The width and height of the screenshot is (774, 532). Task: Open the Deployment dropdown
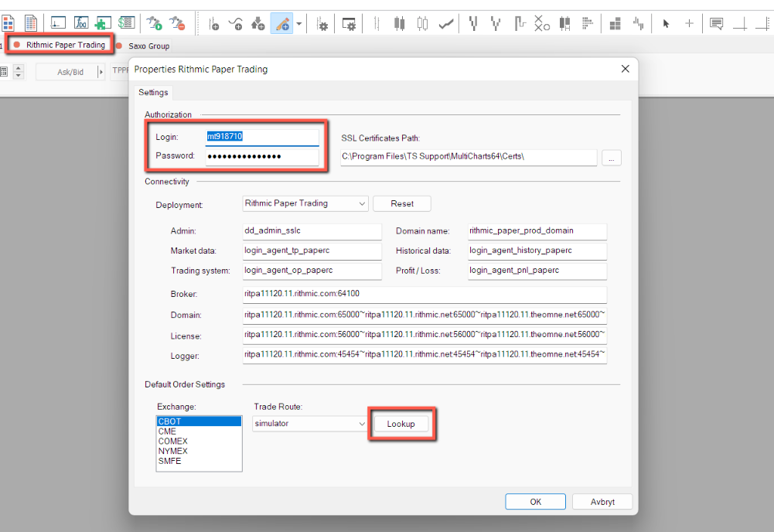[x=305, y=203]
